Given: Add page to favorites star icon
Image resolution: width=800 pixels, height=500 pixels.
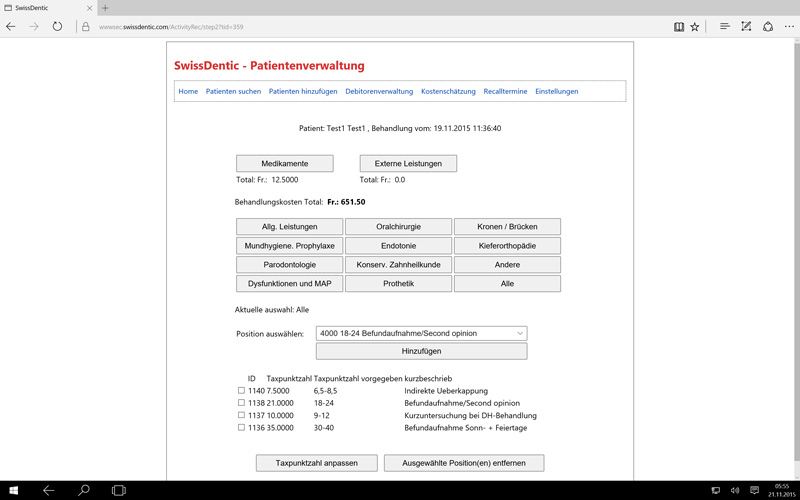Looking at the screenshot, I should pos(695,27).
